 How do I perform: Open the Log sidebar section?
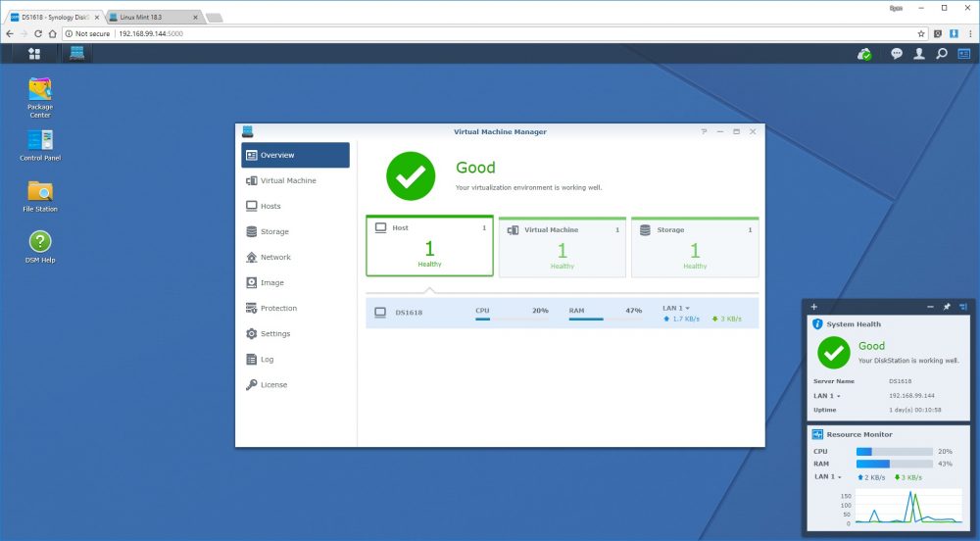[x=295, y=360]
